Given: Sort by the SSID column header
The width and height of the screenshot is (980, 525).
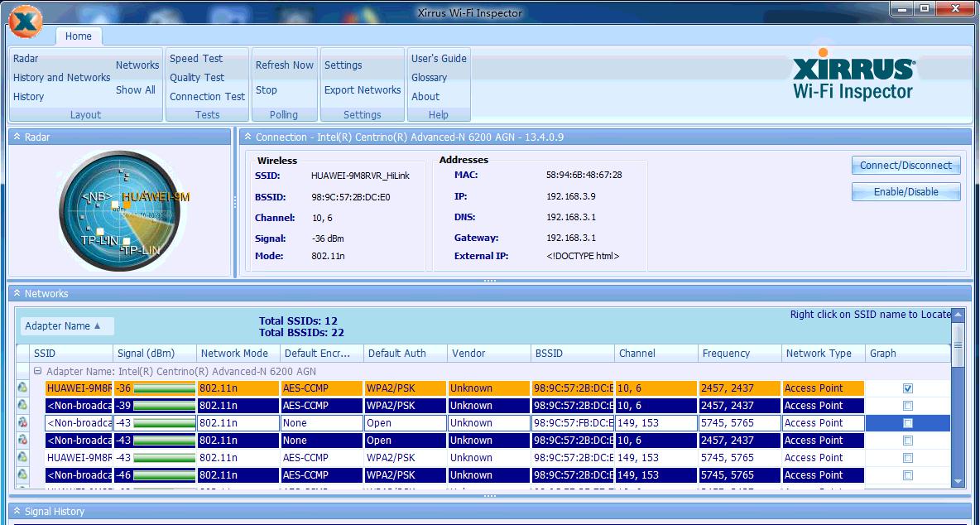Looking at the screenshot, I should (70, 353).
